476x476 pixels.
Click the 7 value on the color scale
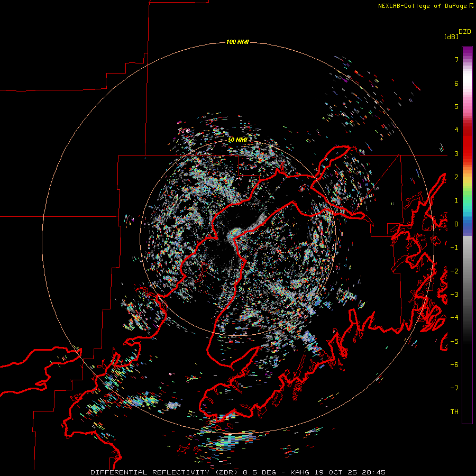coord(456,59)
